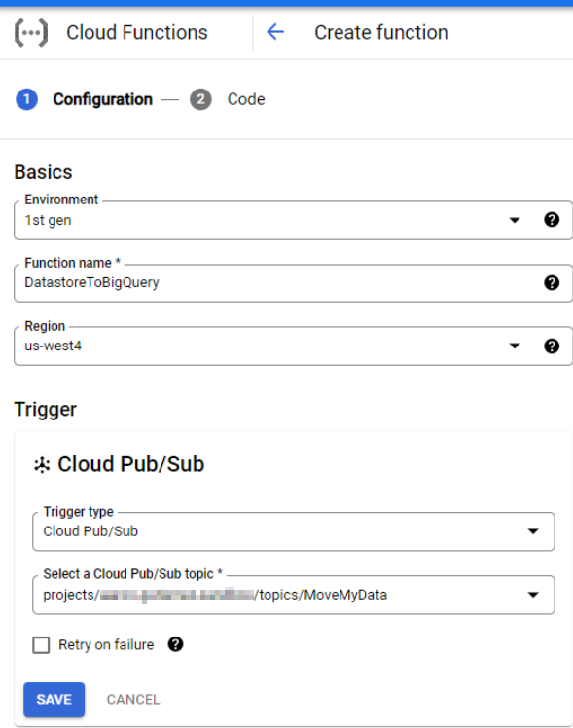The image size is (573, 728).
Task: Open help for the Environment field
Action: [x=552, y=220]
